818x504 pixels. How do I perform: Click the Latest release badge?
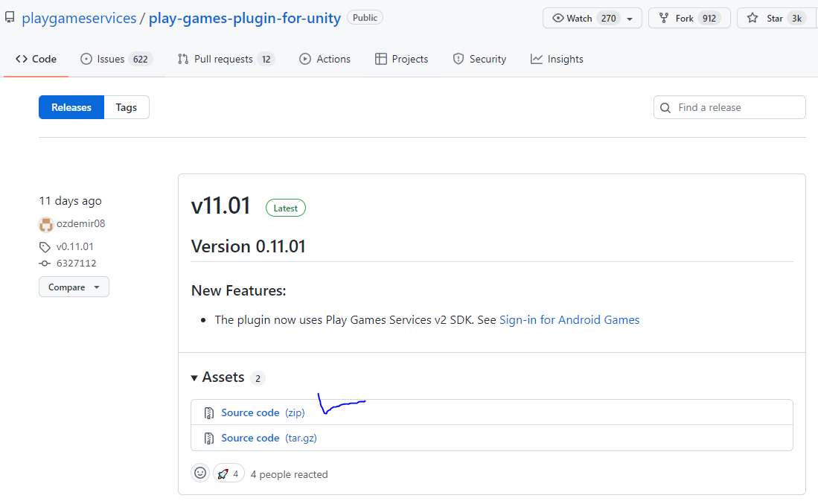[x=285, y=208]
